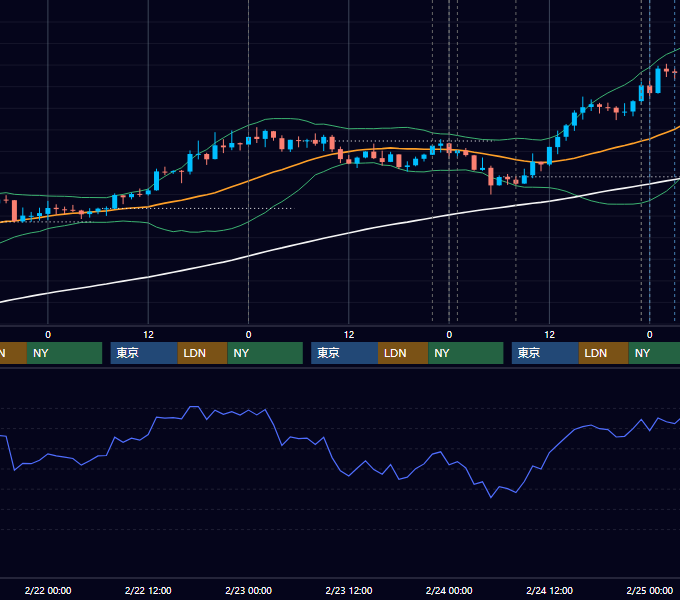Click the 2/24 12:00 time axis label

(x=549, y=590)
